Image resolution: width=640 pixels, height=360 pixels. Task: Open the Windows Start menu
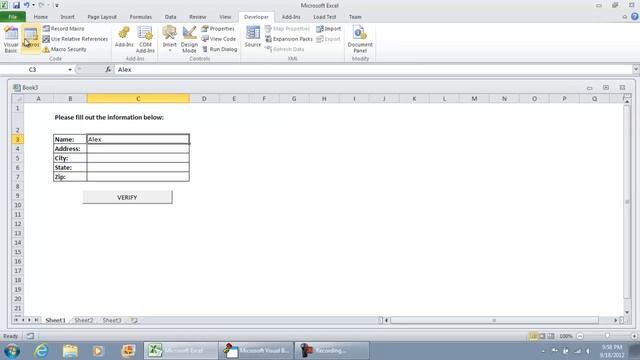[x=12, y=351]
